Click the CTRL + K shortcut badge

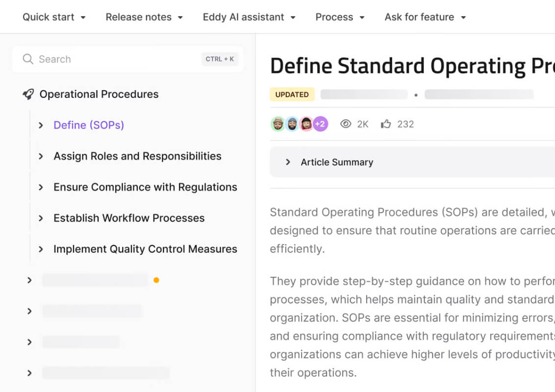pyautogui.click(x=220, y=59)
